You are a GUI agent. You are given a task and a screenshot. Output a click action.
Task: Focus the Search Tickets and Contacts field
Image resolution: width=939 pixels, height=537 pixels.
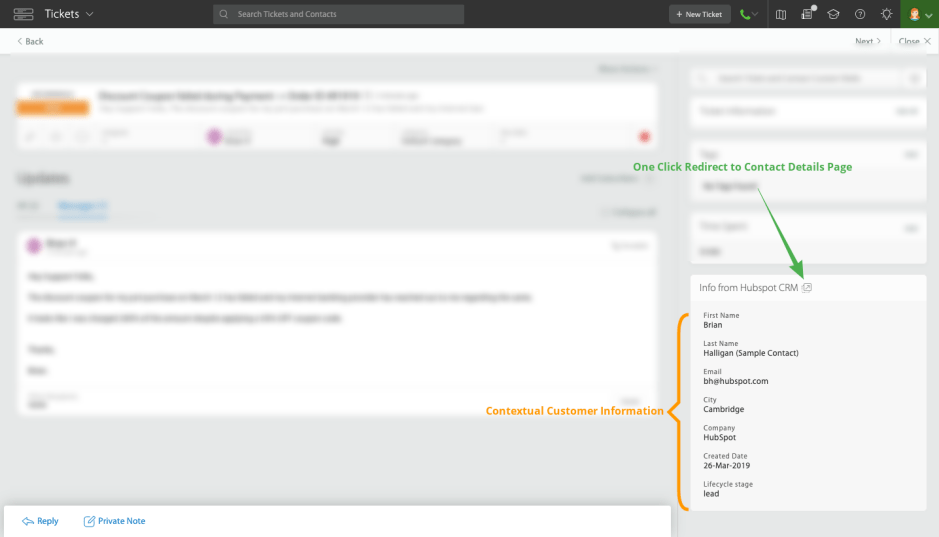(338, 14)
